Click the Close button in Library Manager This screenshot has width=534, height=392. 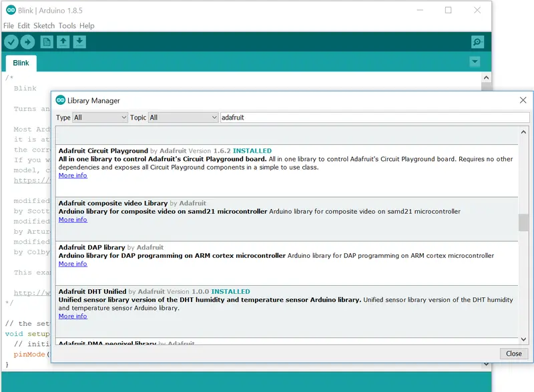[513, 353]
